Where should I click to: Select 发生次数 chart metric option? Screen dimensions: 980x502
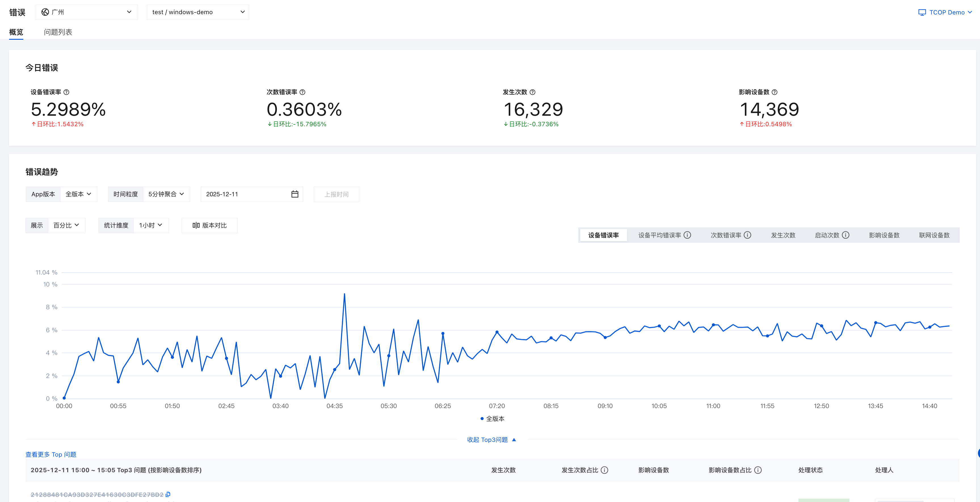click(x=783, y=235)
